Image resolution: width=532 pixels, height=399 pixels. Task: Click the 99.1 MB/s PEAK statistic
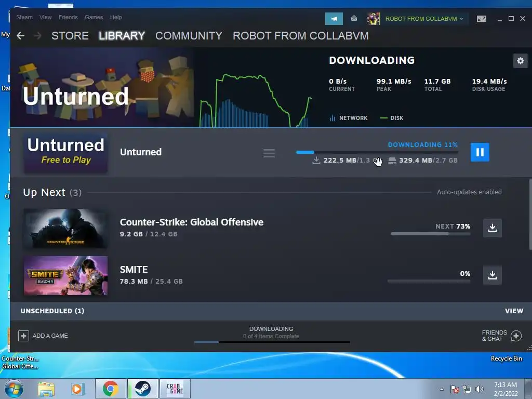(394, 85)
